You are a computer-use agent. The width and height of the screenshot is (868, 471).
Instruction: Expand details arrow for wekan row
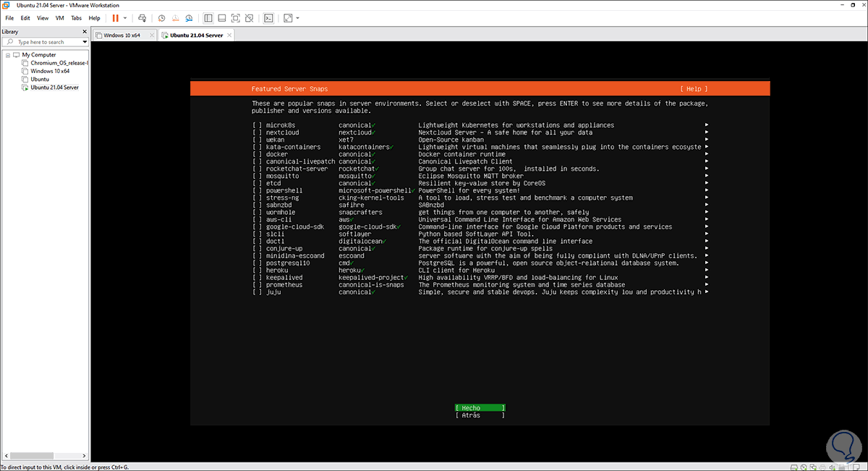(706, 140)
